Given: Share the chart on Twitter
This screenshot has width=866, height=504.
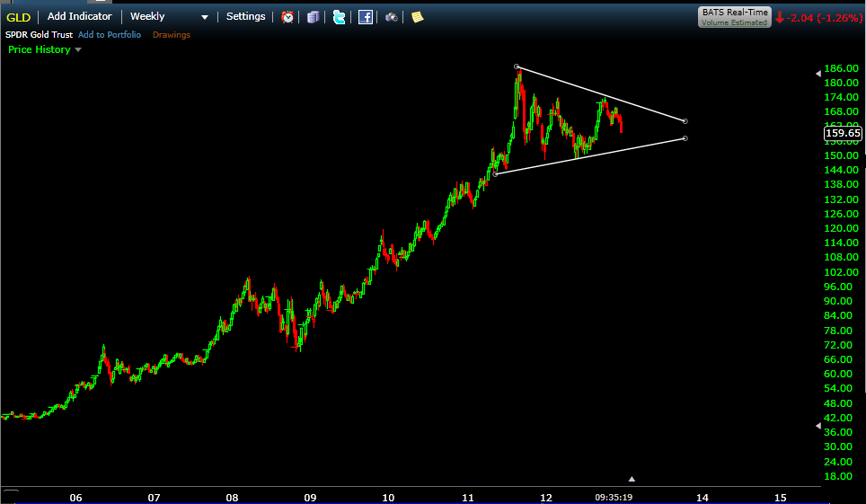Looking at the screenshot, I should 339,17.
